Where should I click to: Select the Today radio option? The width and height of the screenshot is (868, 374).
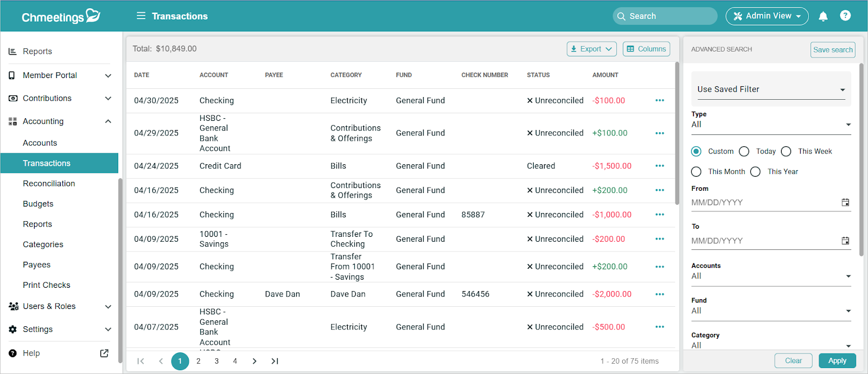coord(744,151)
